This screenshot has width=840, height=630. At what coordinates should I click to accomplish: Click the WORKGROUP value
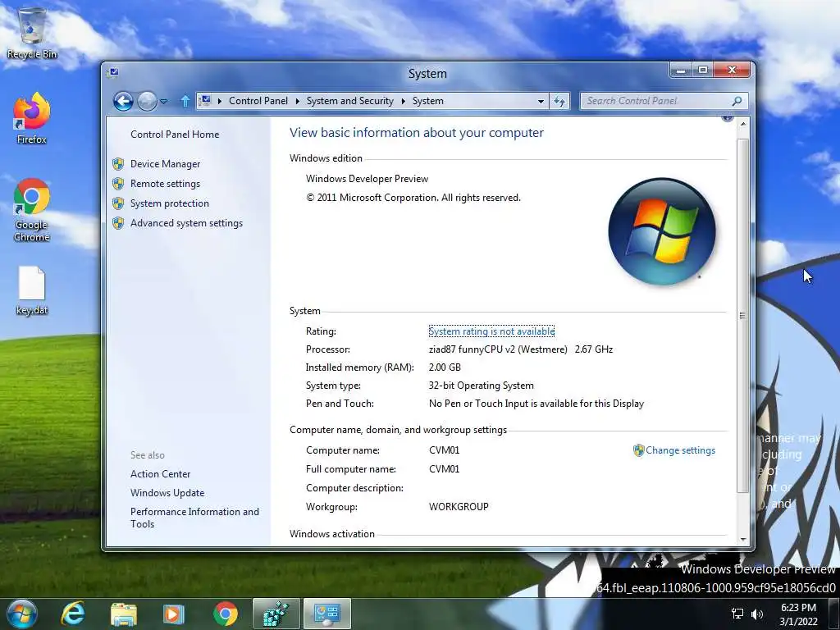coord(459,507)
